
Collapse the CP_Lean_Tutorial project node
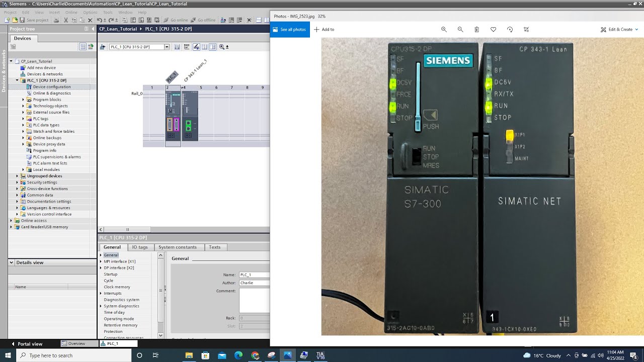tap(11, 61)
